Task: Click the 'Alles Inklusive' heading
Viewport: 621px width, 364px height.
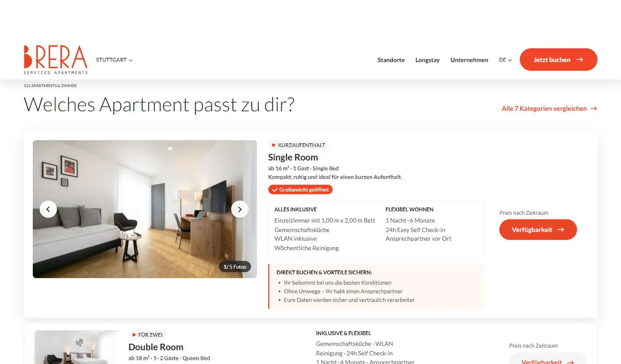Action: coord(295,210)
